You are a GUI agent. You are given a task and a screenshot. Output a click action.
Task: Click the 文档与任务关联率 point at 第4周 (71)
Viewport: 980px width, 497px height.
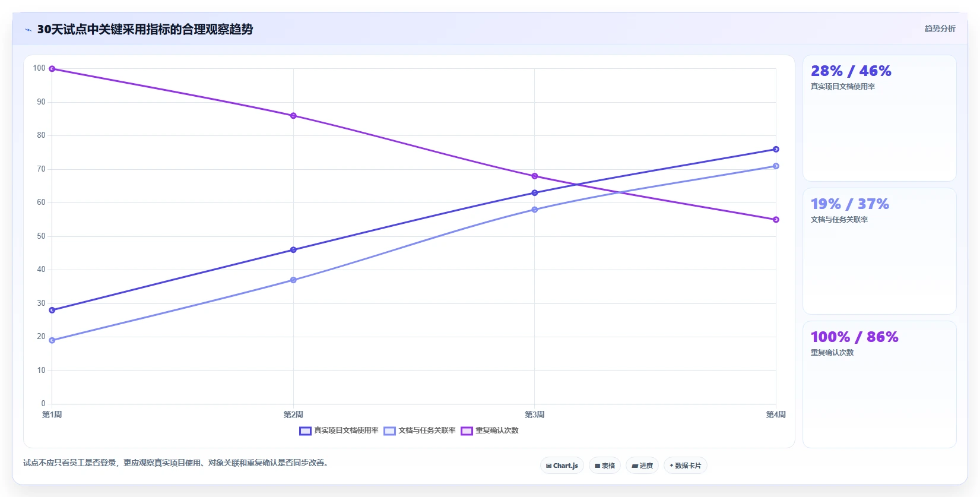coord(776,166)
